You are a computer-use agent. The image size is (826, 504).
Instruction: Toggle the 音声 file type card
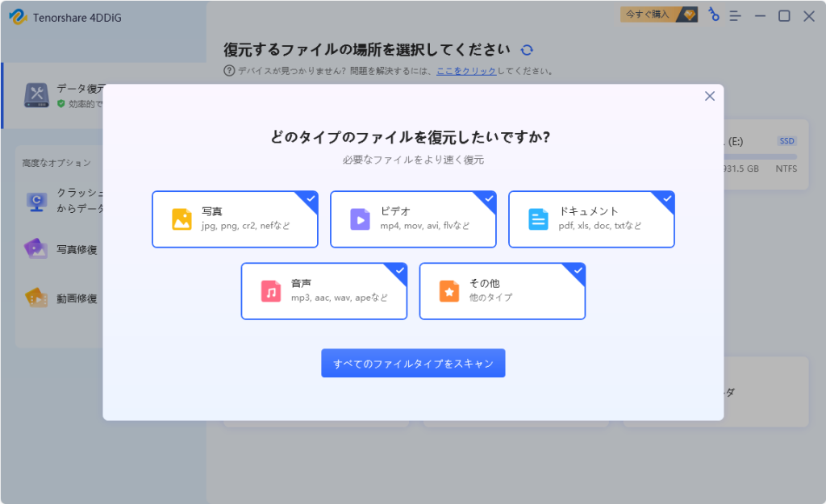[324, 291]
